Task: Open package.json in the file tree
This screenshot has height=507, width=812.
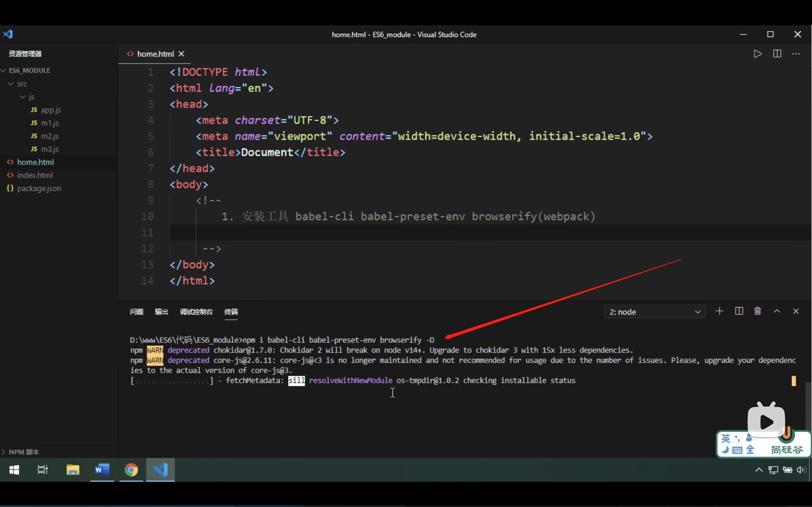Action: pos(39,188)
